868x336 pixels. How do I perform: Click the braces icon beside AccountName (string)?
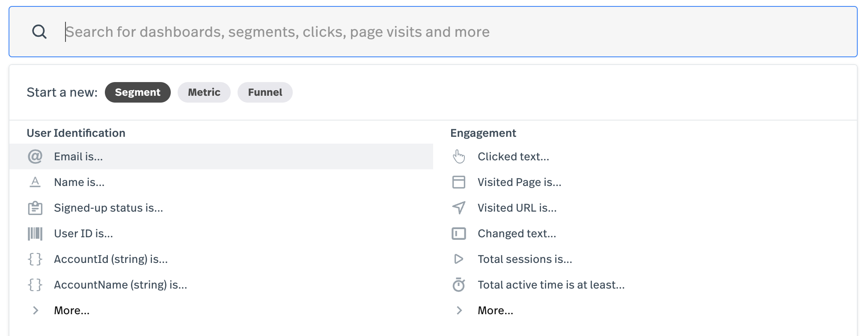click(35, 285)
